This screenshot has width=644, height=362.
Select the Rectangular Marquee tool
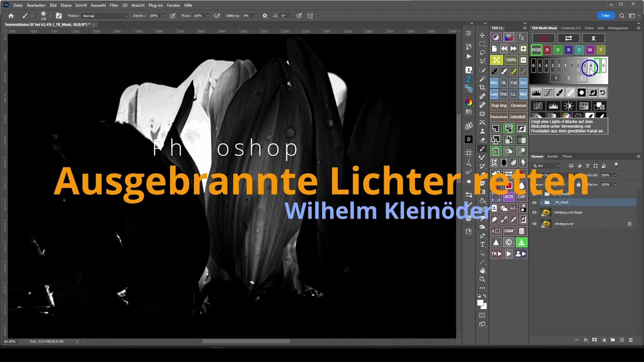coord(482,44)
